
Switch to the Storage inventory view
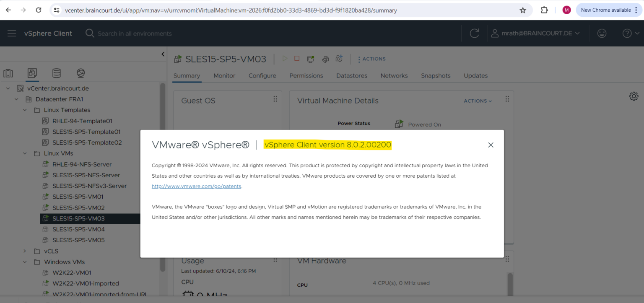(x=57, y=73)
